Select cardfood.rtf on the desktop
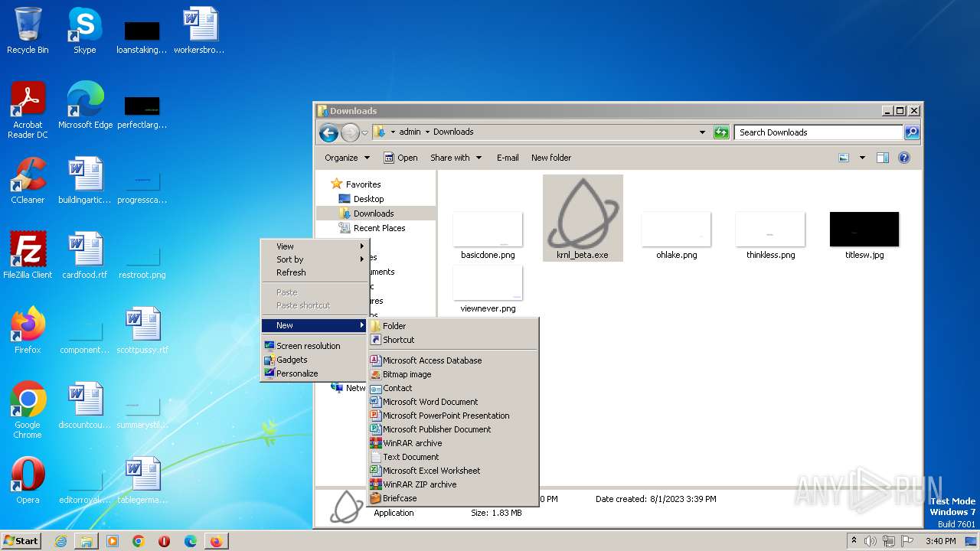 [x=85, y=255]
